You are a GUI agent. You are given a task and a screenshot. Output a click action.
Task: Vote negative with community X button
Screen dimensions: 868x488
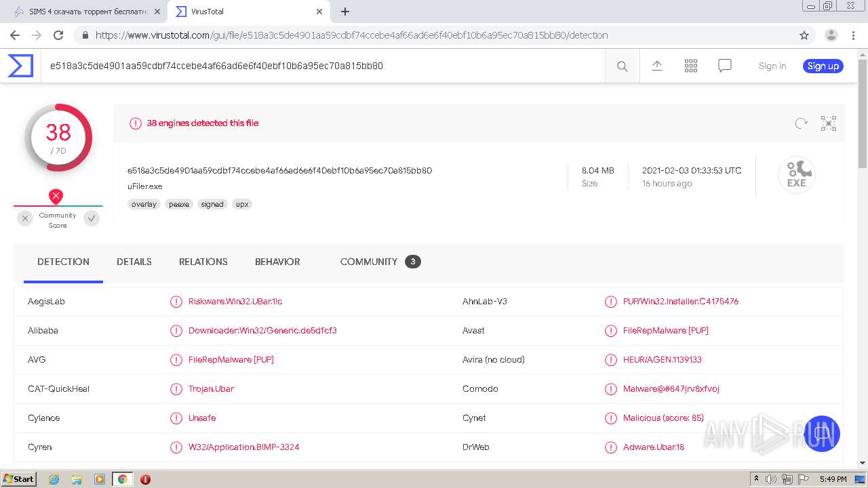[25, 218]
